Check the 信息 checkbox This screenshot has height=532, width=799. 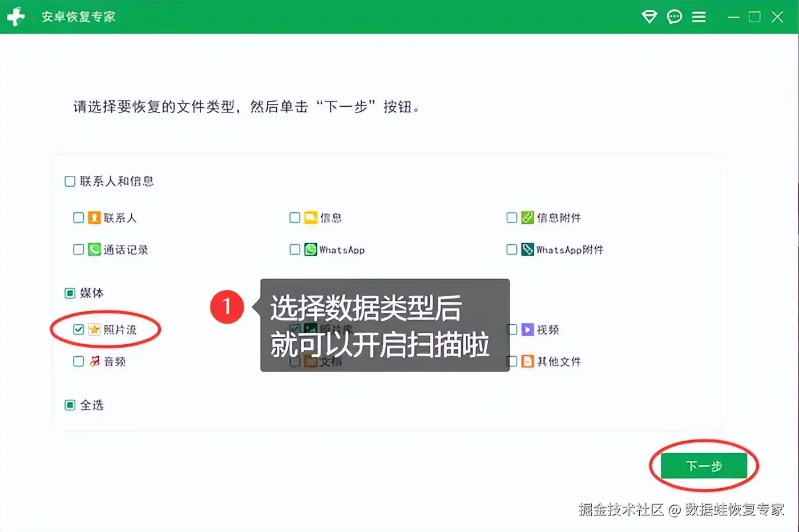294,217
